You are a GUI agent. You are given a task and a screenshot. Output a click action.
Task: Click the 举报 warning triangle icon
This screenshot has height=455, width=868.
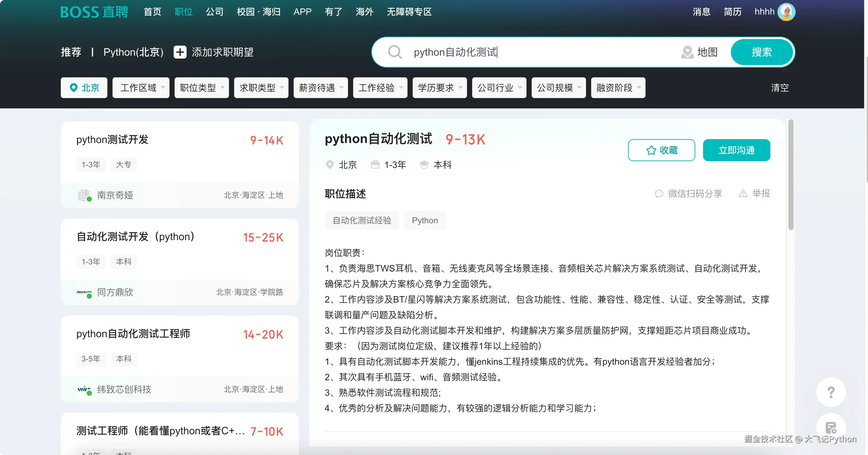743,194
